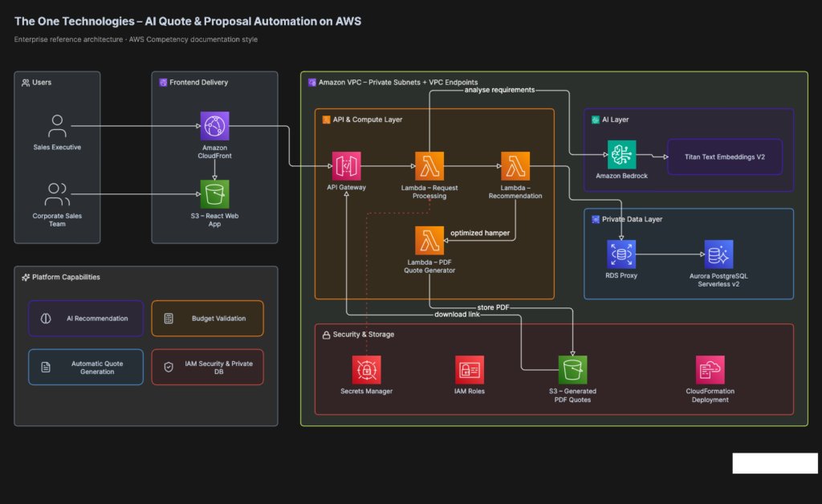The width and height of the screenshot is (822, 504).
Task: Click the 'download link' connector label
Action: pos(457,315)
